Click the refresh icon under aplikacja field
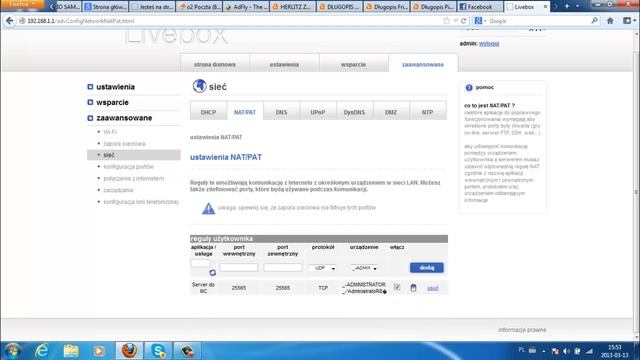The image size is (640, 360). [x=212, y=272]
